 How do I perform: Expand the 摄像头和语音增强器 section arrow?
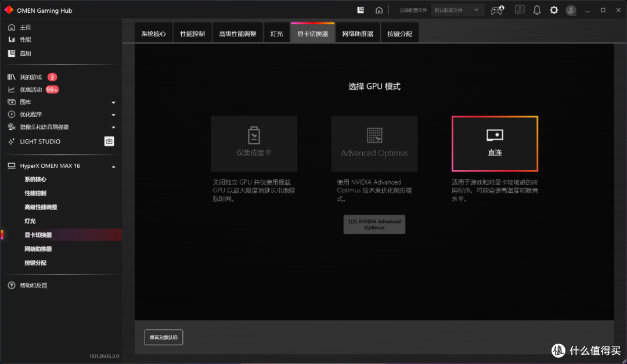coord(114,127)
